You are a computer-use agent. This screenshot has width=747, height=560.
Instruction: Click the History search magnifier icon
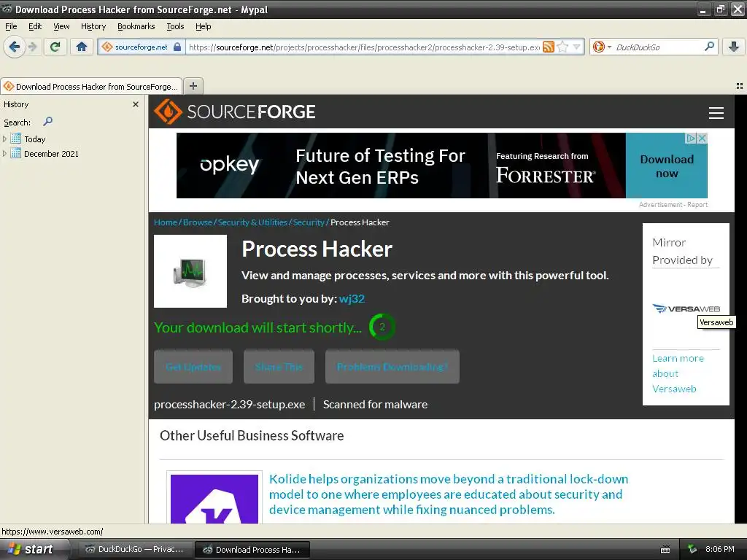pyautogui.click(x=47, y=122)
